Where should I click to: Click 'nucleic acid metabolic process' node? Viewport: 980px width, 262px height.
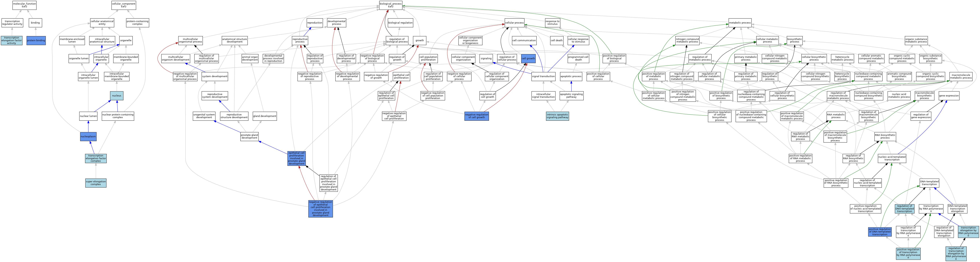coord(899,96)
